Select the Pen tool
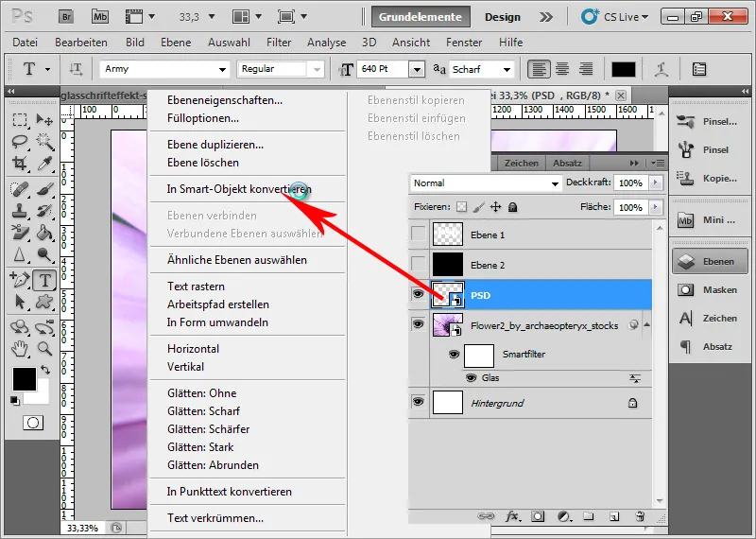This screenshot has height=539, width=756. [x=20, y=280]
